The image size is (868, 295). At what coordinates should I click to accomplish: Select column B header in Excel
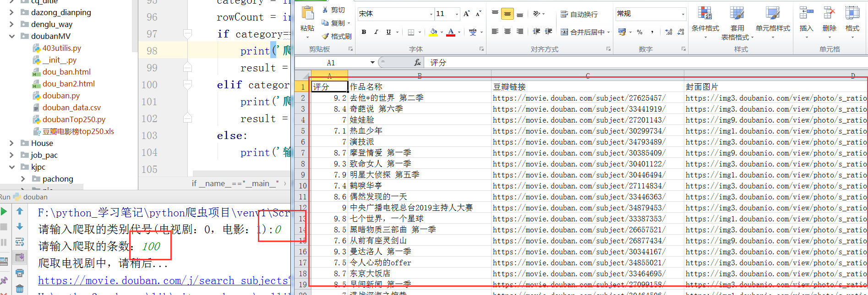tap(420, 75)
